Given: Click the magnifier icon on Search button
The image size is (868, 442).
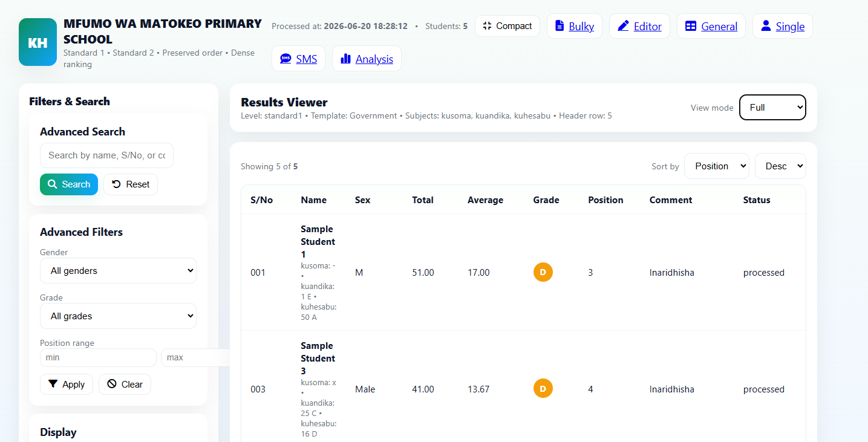Looking at the screenshot, I should (53, 184).
